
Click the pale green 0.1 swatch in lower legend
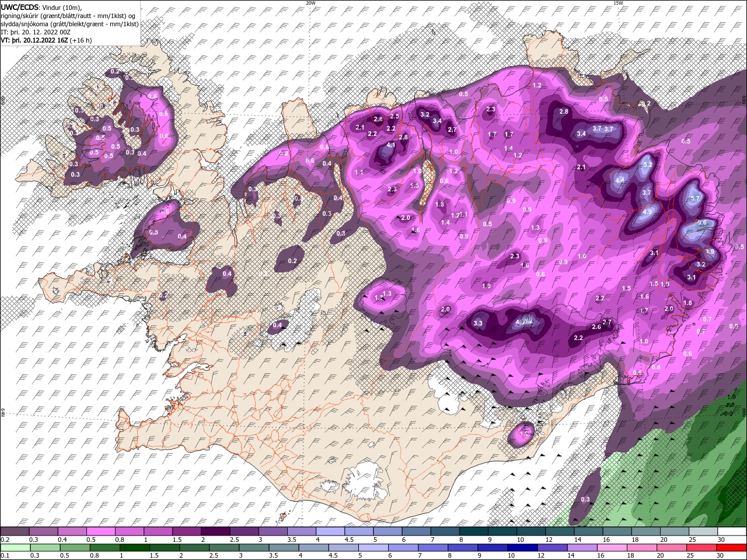(x=15, y=548)
